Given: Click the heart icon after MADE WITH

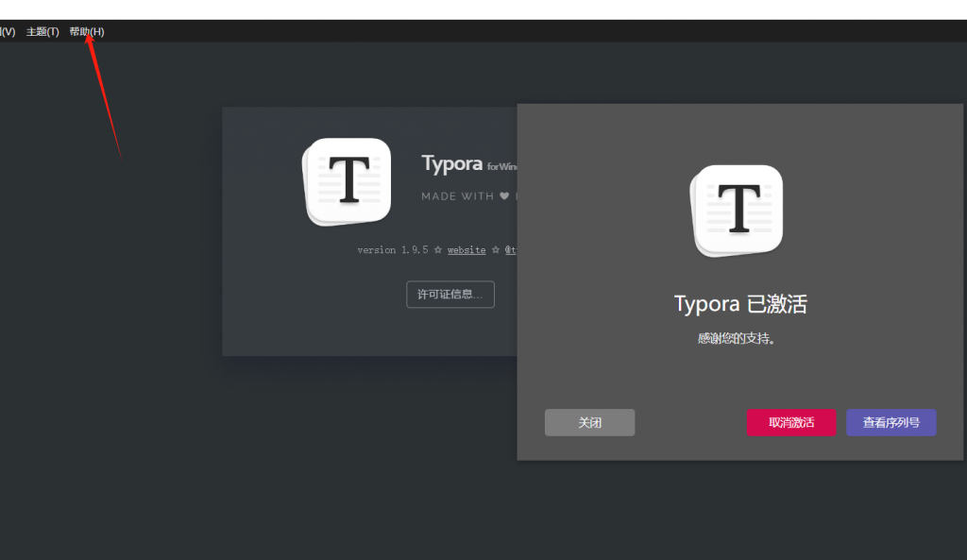Looking at the screenshot, I should pos(504,196).
